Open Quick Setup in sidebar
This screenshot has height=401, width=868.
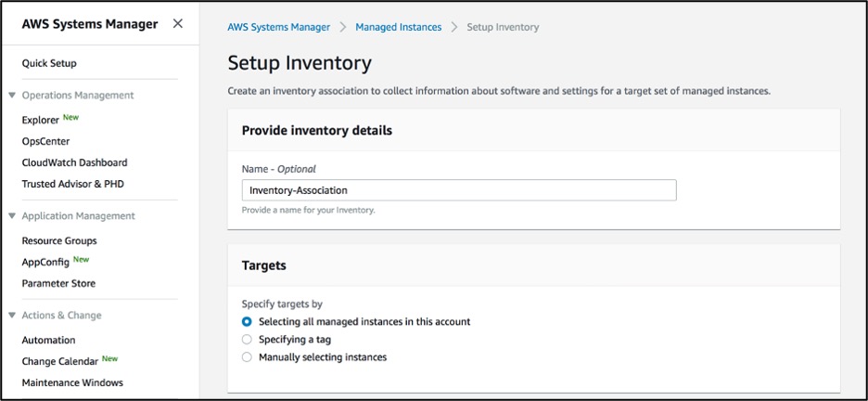[x=49, y=63]
